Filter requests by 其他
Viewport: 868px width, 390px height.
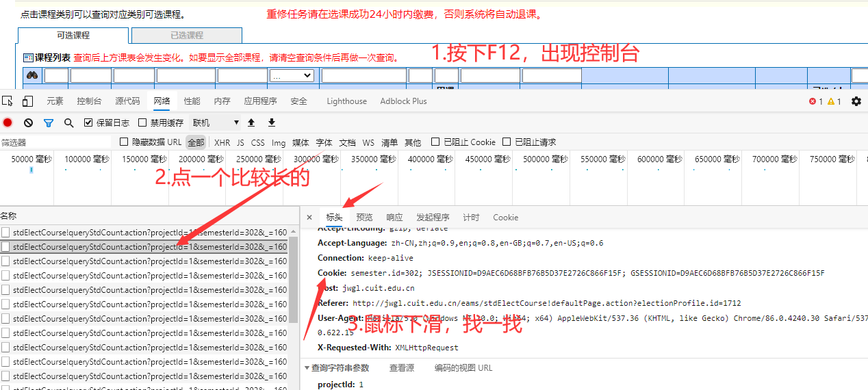[x=413, y=142]
